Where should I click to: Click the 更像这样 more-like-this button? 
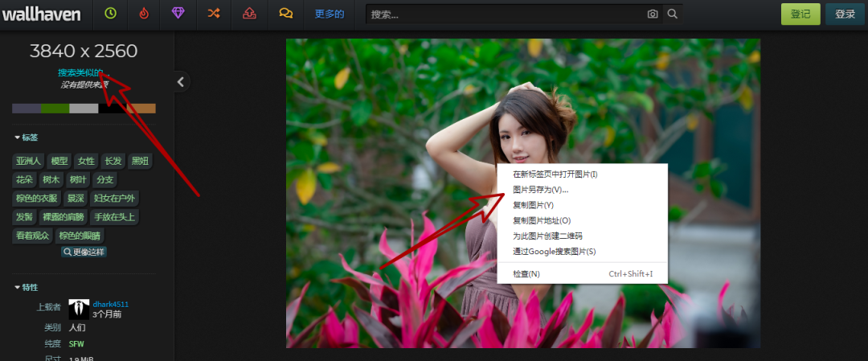84,252
